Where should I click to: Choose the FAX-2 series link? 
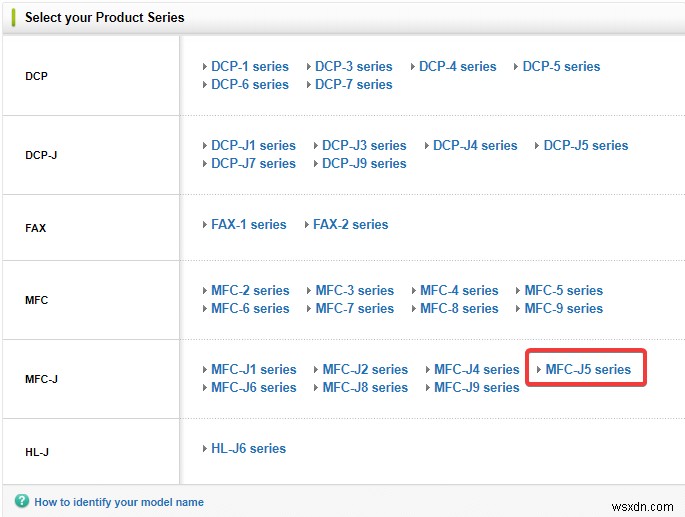[350, 224]
